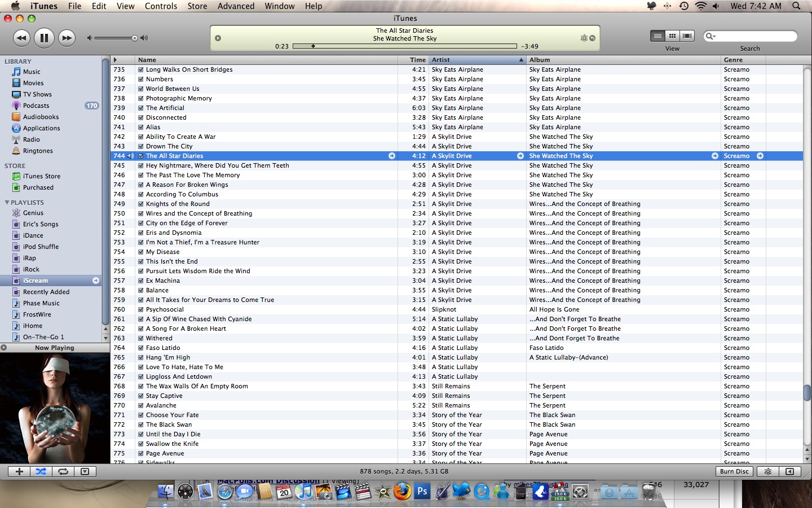The image size is (812, 508).
Task: Uncheck the song 'Numbers'
Action: [140, 79]
